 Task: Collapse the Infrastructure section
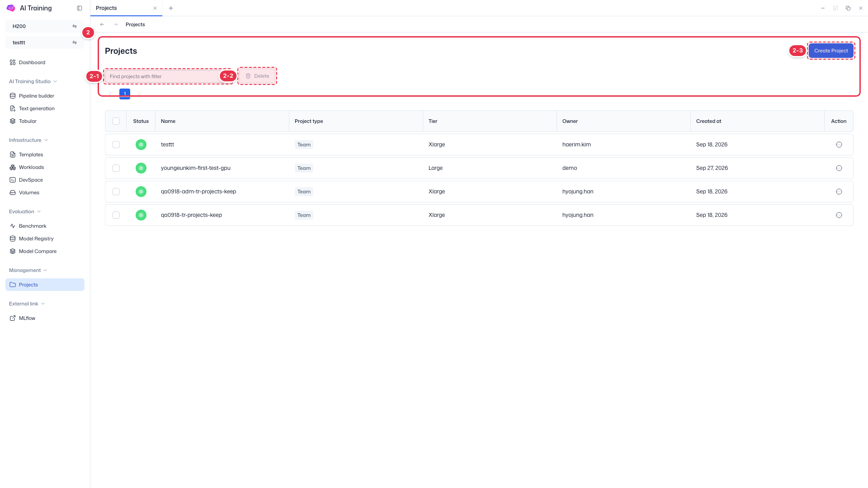tap(28, 140)
